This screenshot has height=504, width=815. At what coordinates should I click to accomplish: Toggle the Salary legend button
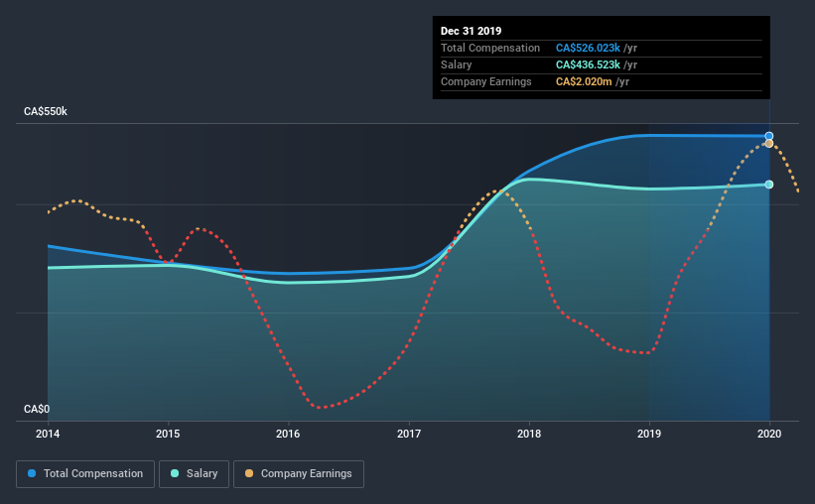tap(194, 474)
